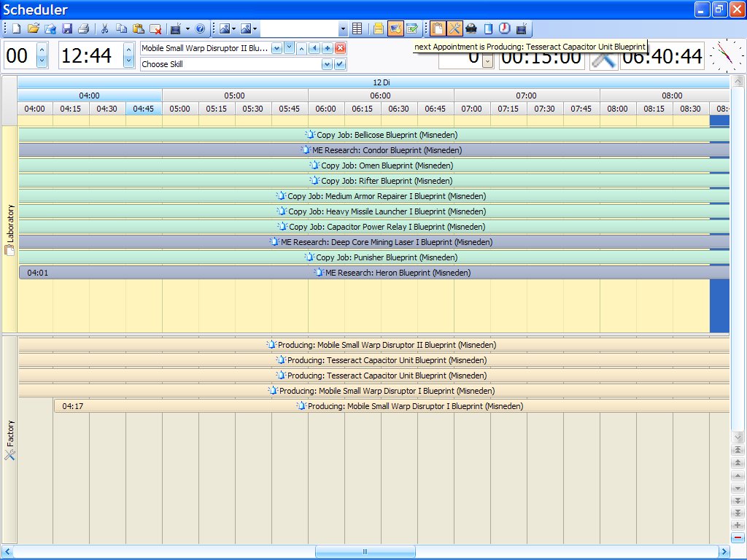
Task: Open the Export/mail envelope toolbar icon
Action: point(50,29)
